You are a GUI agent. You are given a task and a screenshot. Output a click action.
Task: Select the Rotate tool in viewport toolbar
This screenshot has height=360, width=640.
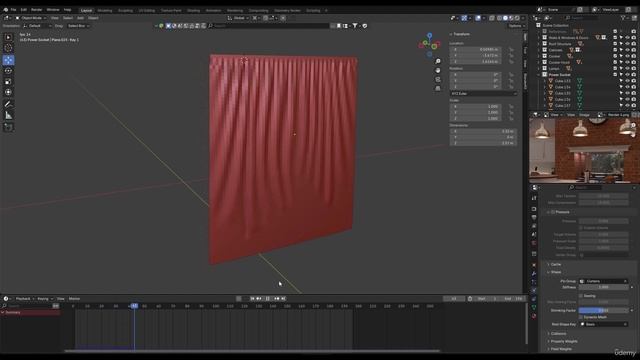[8, 71]
